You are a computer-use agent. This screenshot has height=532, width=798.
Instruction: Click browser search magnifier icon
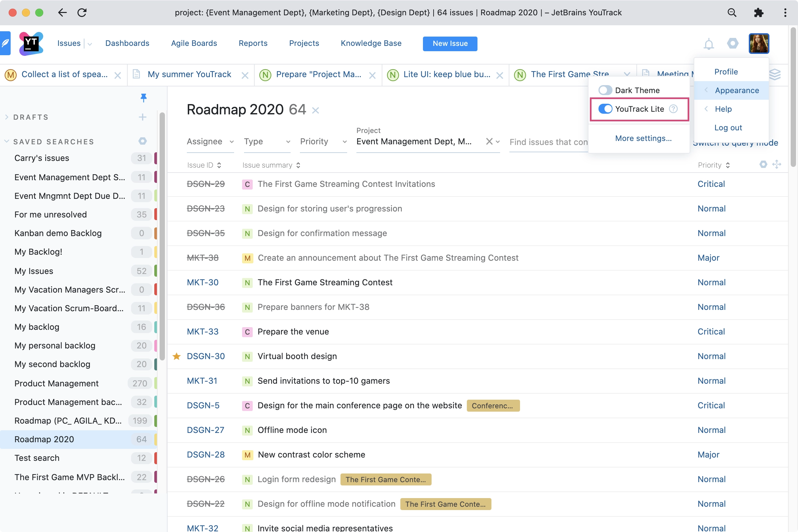pos(732,13)
